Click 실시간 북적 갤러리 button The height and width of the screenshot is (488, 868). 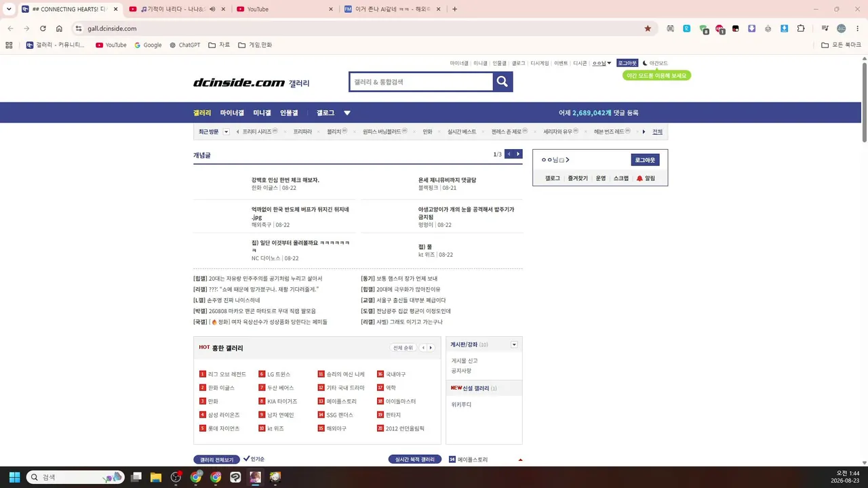coord(415,460)
